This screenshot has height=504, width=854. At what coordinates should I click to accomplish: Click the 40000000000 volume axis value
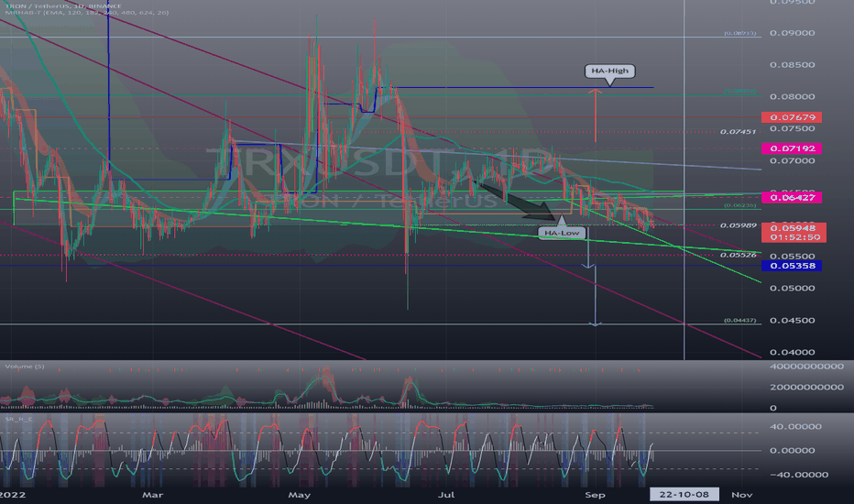806,367
